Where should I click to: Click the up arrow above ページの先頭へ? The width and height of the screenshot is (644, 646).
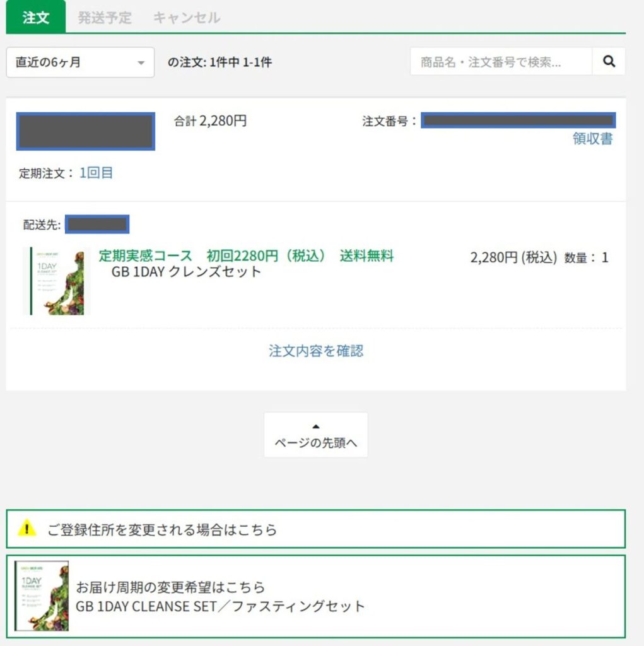[x=315, y=425]
